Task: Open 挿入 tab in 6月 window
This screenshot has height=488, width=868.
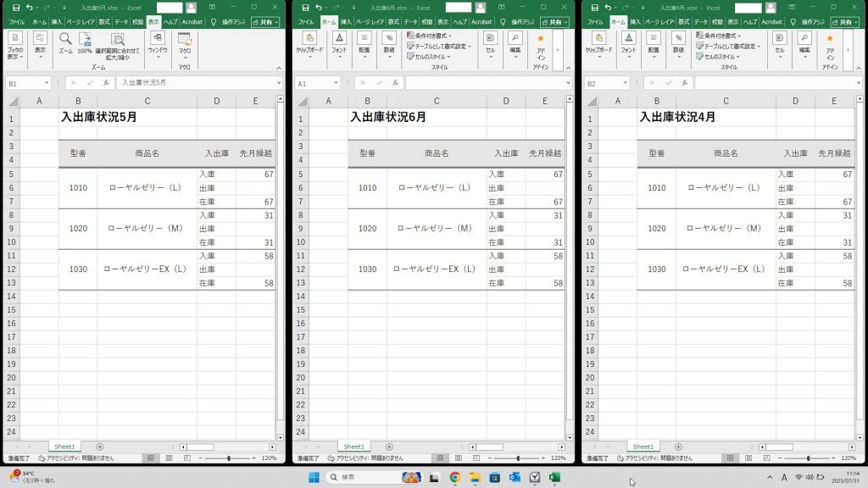Action: pos(346,22)
